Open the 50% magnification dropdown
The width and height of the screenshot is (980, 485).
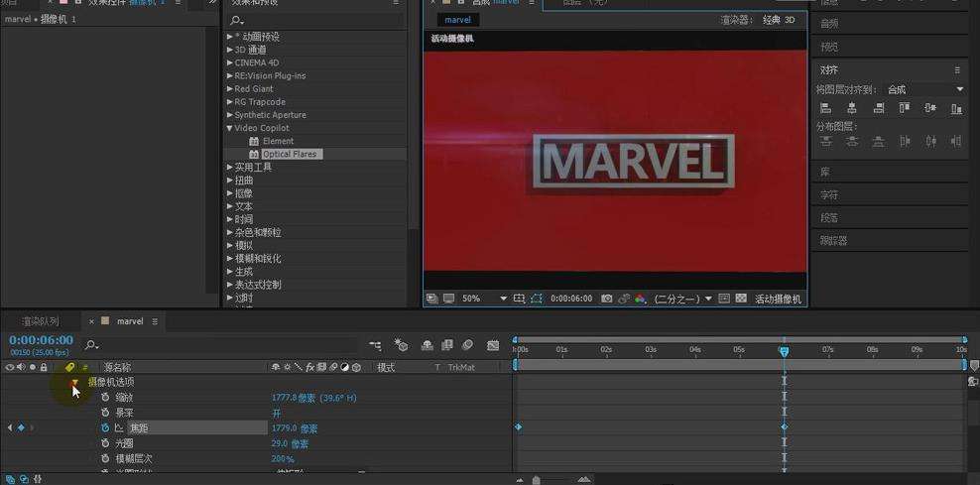pyautogui.click(x=484, y=299)
